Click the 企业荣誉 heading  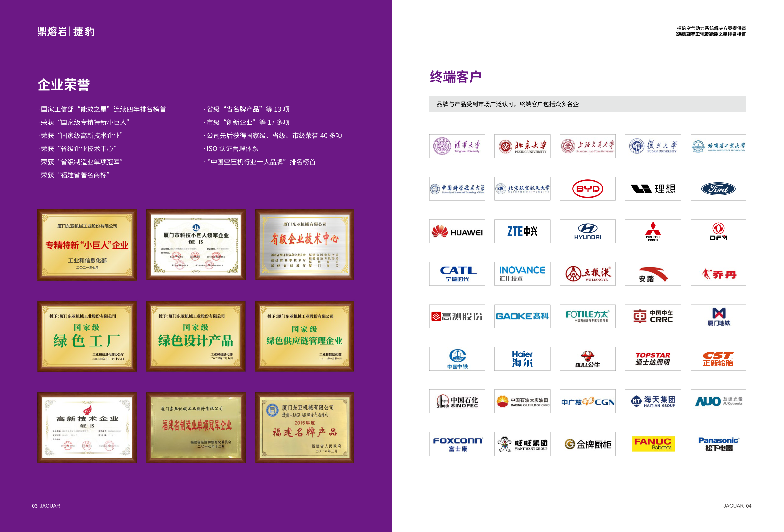pos(64,84)
